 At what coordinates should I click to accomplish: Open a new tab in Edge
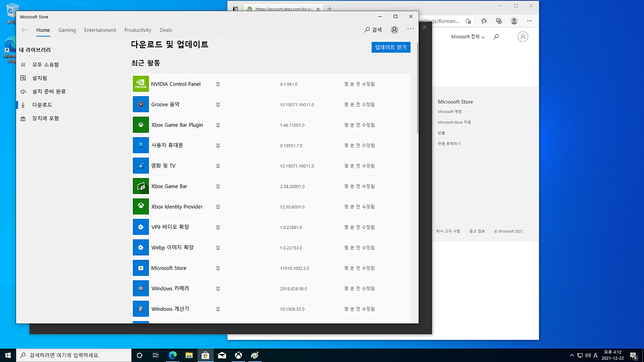pos(330,9)
